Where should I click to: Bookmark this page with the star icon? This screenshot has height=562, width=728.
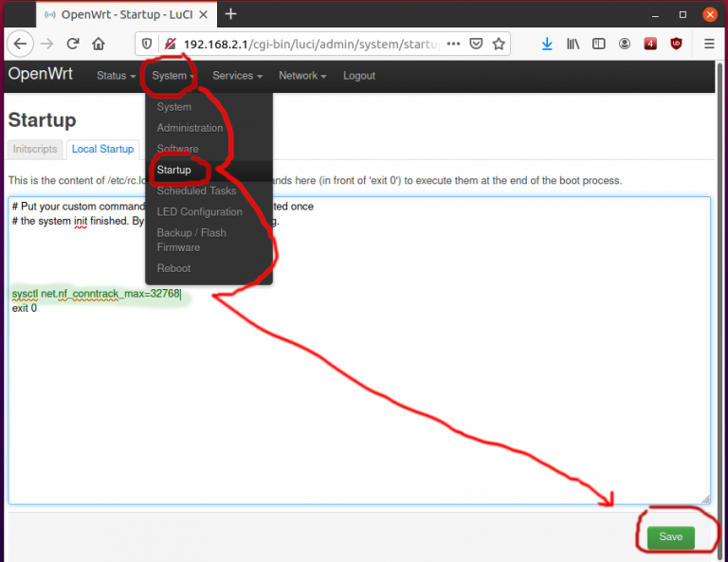[499, 44]
